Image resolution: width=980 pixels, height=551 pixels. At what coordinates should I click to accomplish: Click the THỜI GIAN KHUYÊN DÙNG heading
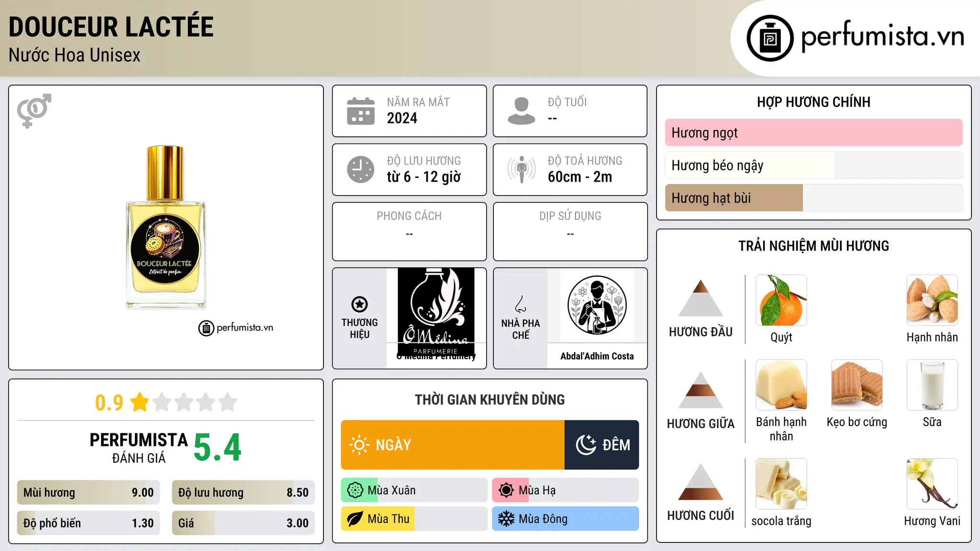pos(490,399)
